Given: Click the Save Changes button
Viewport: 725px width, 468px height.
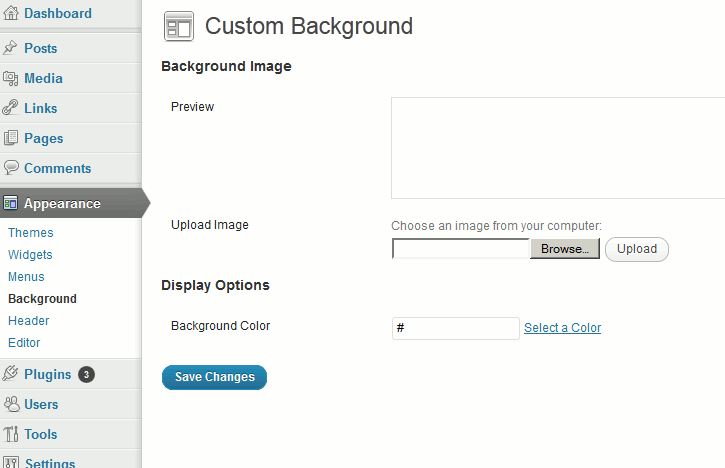Looking at the screenshot, I should (214, 377).
